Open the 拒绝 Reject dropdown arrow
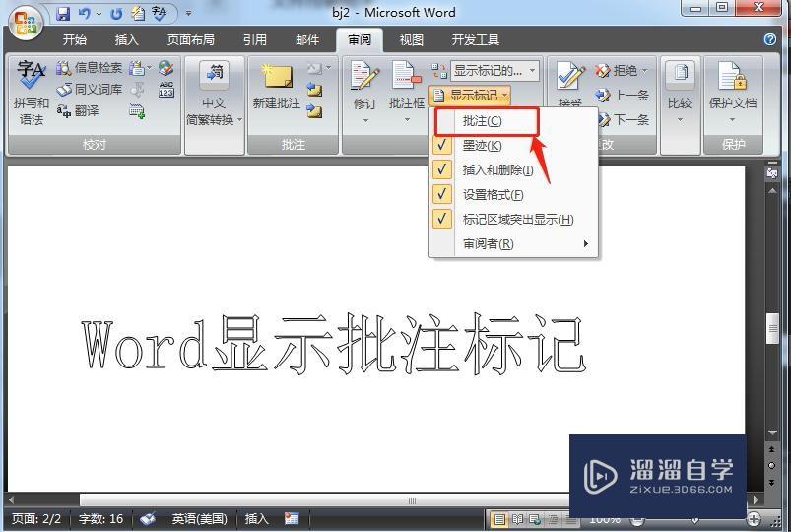The image size is (791, 532). [644, 71]
